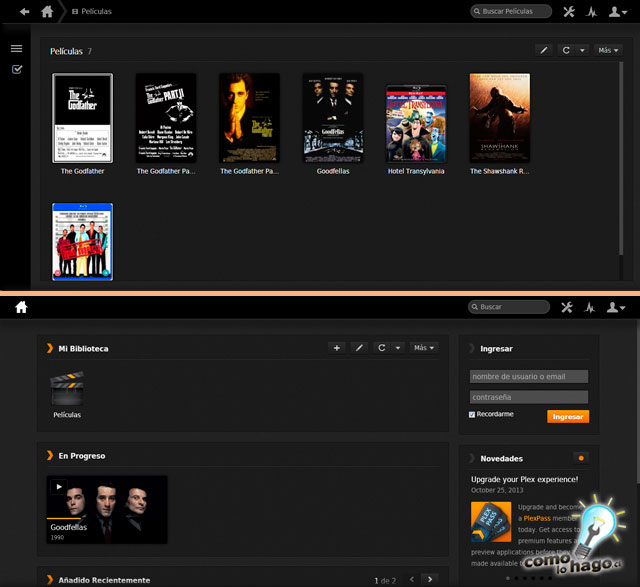The height and width of the screenshot is (587, 640).
Task: Open the Plex Pass promo image
Action: pyautogui.click(x=491, y=522)
